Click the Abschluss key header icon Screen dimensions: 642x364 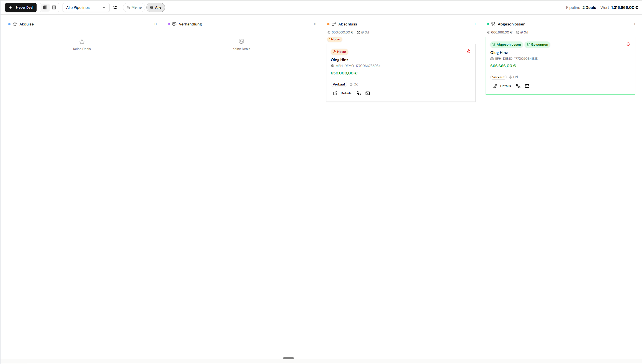334,24
